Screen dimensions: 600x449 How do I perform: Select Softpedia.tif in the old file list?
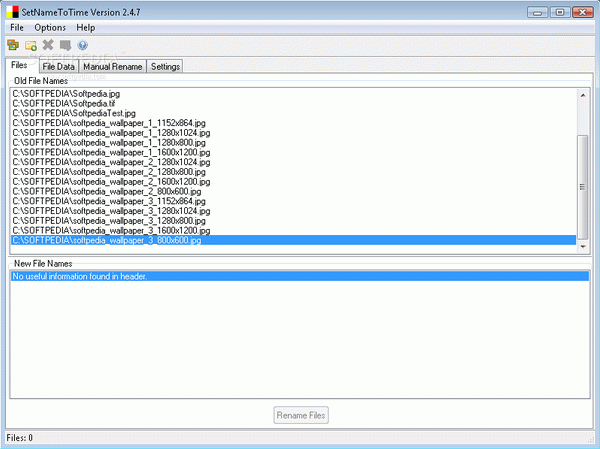pyautogui.click(x=64, y=103)
